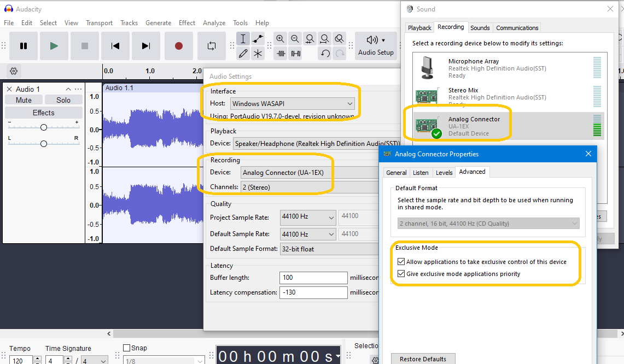The height and width of the screenshot is (364, 624).
Task: Open Audio 1 track menu (three dots)
Action: pyautogui.click(x=78, y=89)
